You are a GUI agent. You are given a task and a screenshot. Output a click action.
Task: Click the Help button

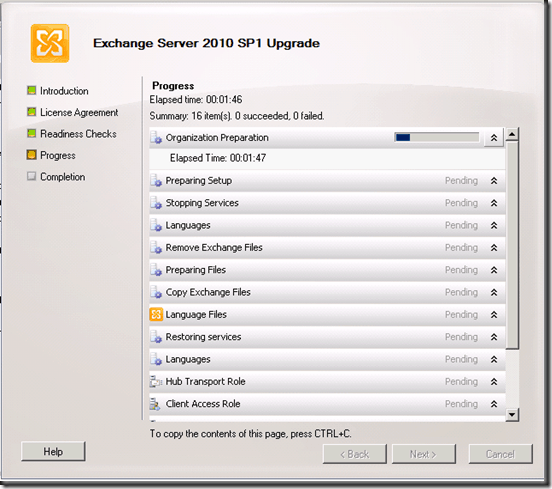pos(53,451)
